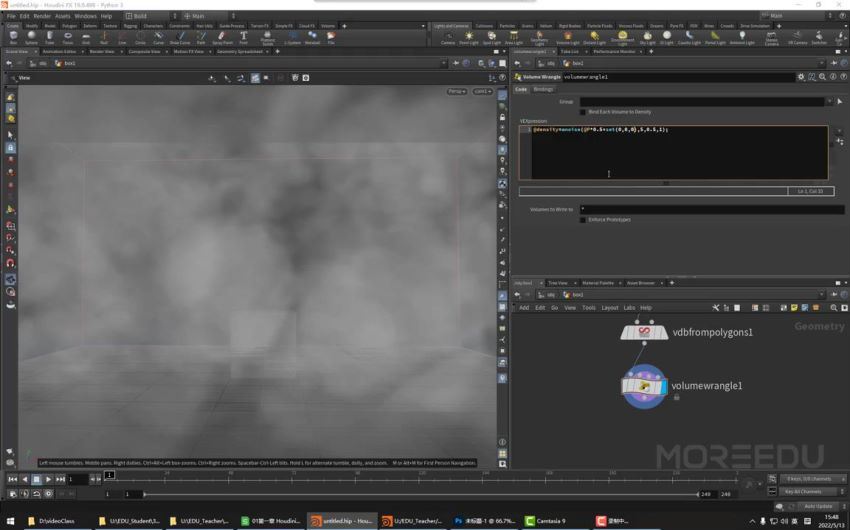
Task: Open the Windows Start menu
Action: [10, 521]
